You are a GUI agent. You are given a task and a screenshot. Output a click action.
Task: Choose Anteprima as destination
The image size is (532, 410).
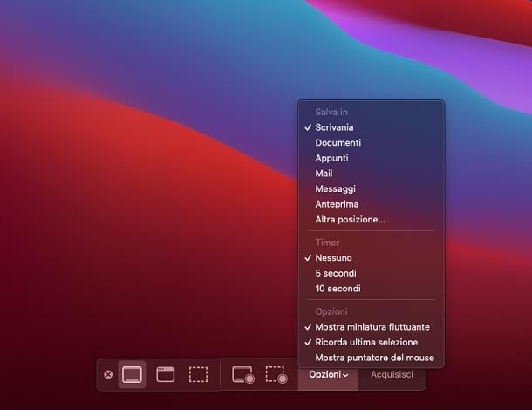coord(372,204)
